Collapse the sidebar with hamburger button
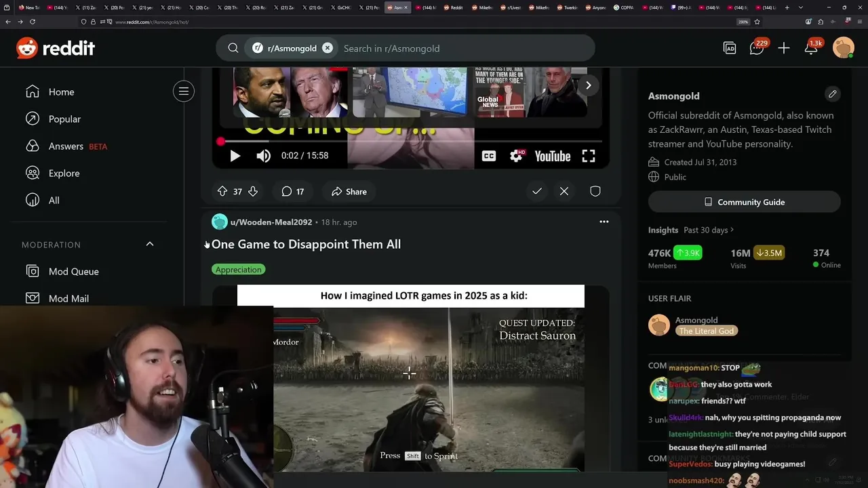 184,91
